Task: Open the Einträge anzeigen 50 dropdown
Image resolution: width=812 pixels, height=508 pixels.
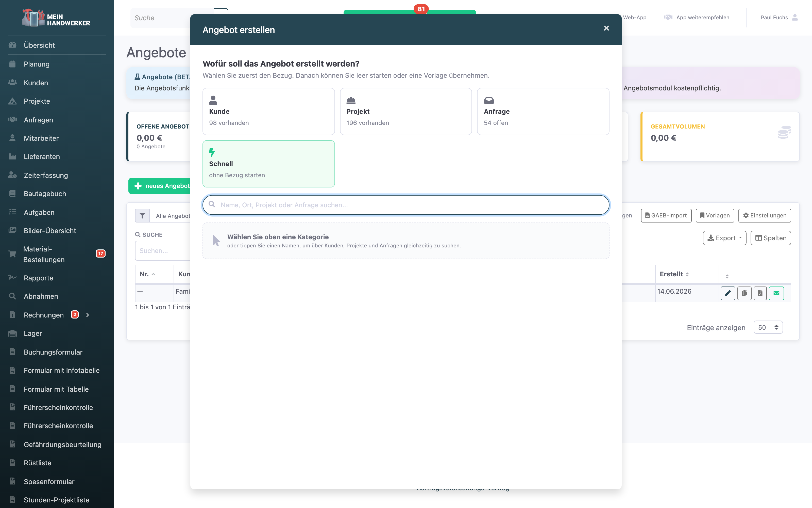Action: click(x=768, y=327)
